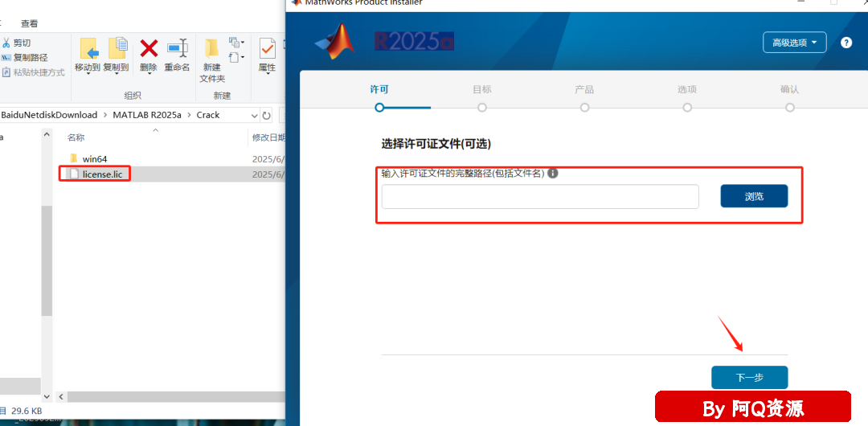Select the Products (产品) step tab
The height and width of the screenshot is (426, 868).
pyautogui.click(x=584, y=89)
